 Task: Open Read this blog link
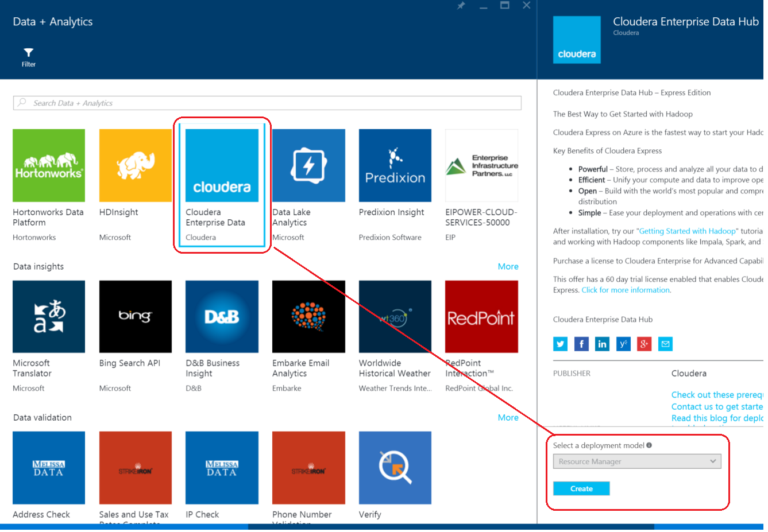717,418
